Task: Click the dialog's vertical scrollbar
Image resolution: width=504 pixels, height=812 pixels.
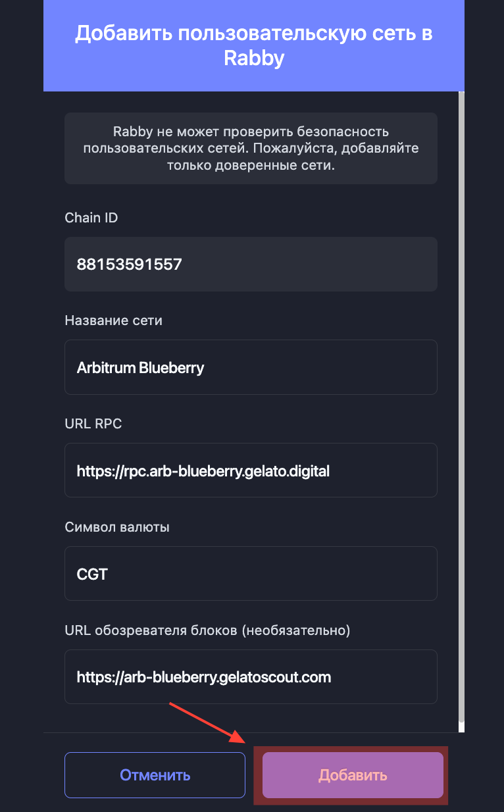Action: tap(461, 412)
